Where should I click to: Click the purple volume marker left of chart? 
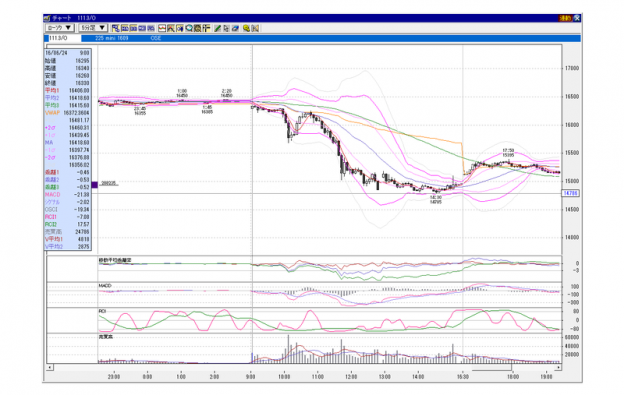point(95,185)
